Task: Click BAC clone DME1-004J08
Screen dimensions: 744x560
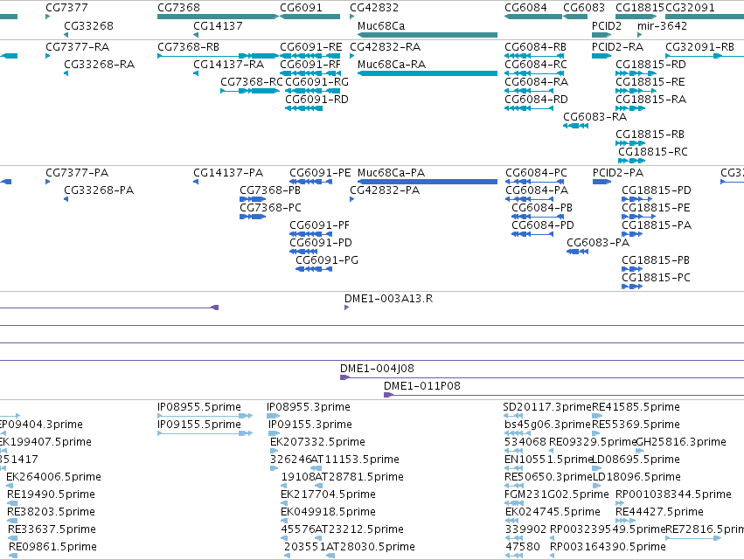Action: 542,377
